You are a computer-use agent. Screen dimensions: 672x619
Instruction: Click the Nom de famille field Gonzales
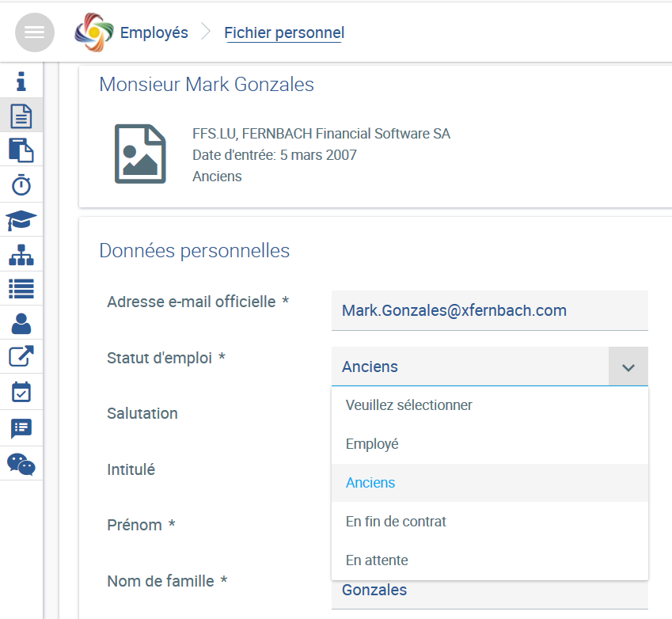490,594
